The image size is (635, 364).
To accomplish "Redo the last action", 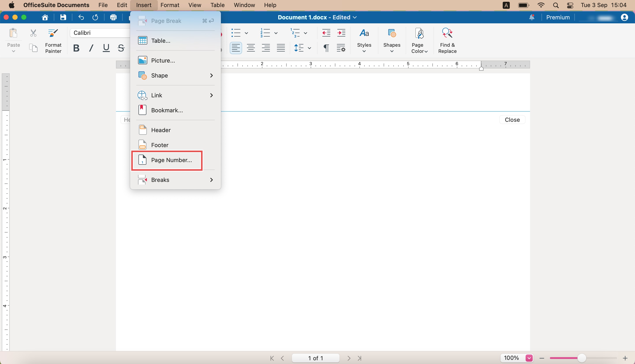I will 95,17.
